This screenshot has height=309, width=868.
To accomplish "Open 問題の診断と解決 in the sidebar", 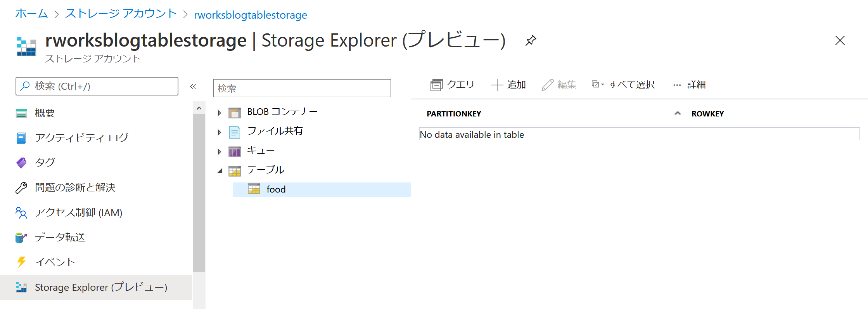I will pos(75,187).
